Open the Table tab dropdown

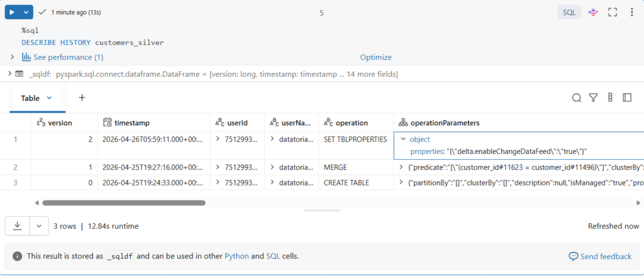click(50, 98)
